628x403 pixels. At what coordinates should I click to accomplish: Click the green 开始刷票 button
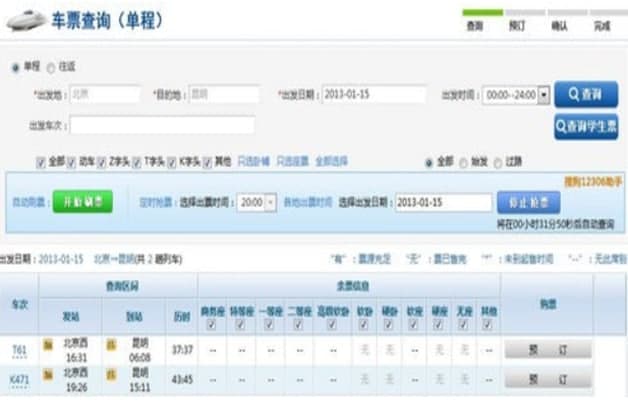click(x=83, y=202)
